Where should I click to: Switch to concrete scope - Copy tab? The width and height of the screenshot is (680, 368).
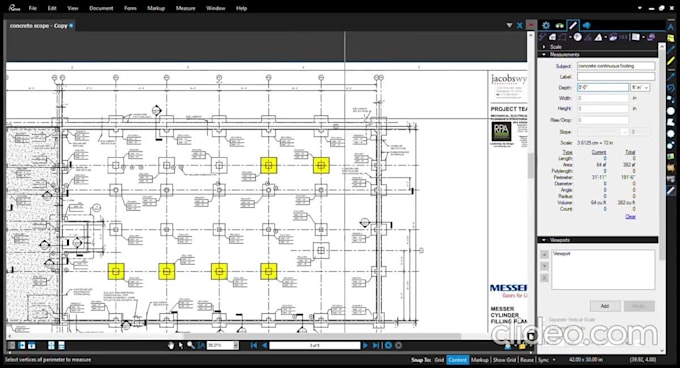pos(38,26)
